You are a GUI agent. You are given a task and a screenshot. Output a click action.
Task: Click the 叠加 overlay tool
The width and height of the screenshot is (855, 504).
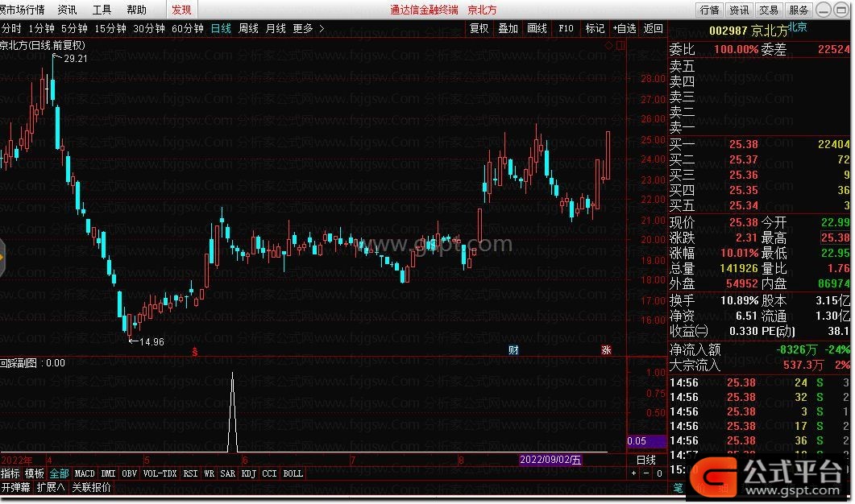click(508, 28)
